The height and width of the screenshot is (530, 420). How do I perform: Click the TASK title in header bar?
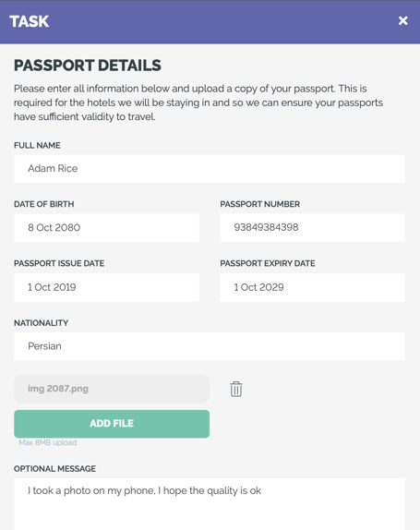click(x=29, y=21)
